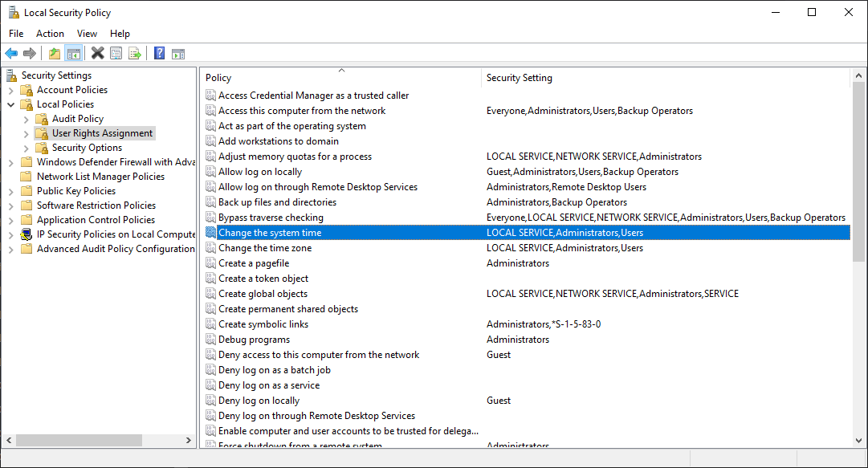Click the Show/Hide Console Tree toolbar icon

pyautogui.click(x=74, y=53)
